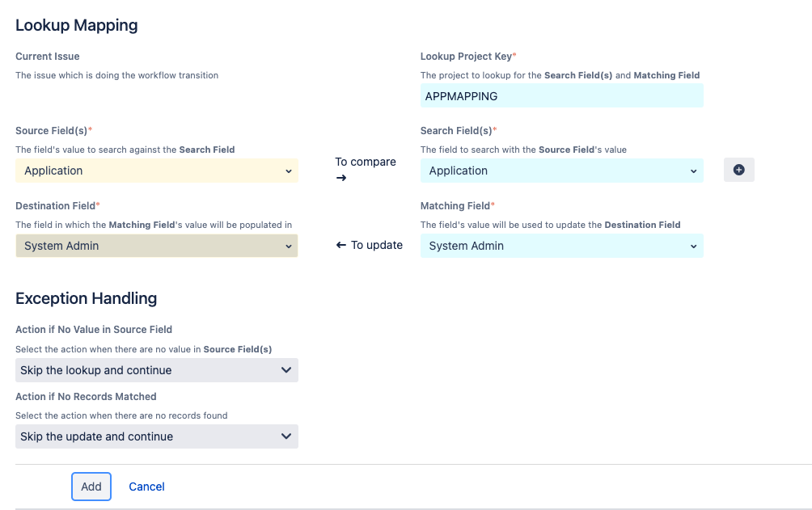Open the Search Field(s) dropdown
Viewport: 812px width, 510px height.
(x=561, y=171)
